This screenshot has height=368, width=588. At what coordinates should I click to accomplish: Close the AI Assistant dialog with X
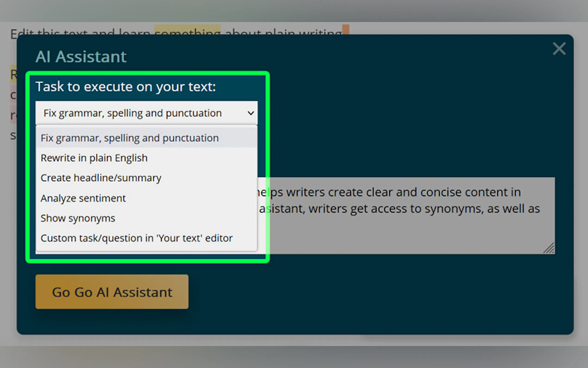559,49
